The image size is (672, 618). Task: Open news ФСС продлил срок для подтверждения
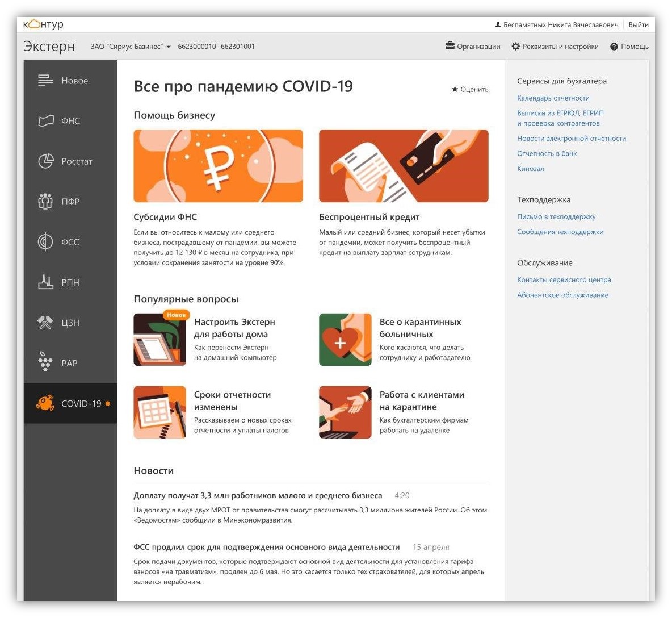tap(267, 547)
